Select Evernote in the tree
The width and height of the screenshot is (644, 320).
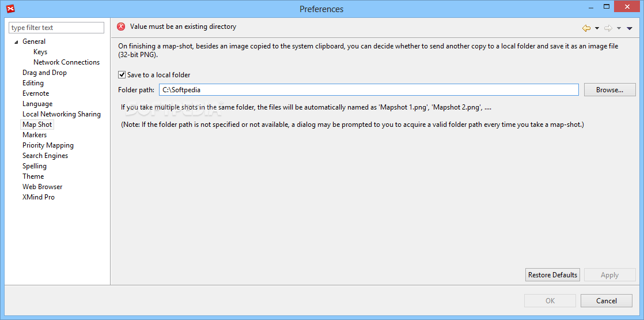click(36, 93)
